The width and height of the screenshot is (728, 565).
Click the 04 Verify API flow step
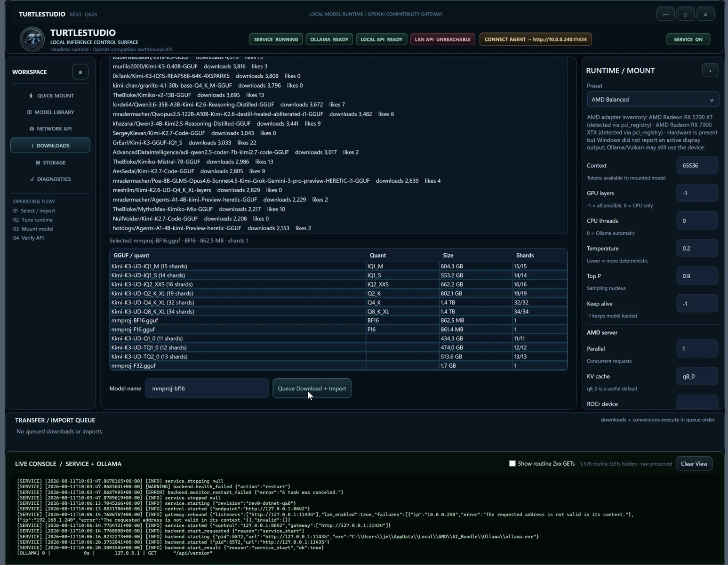pos(28,238)
